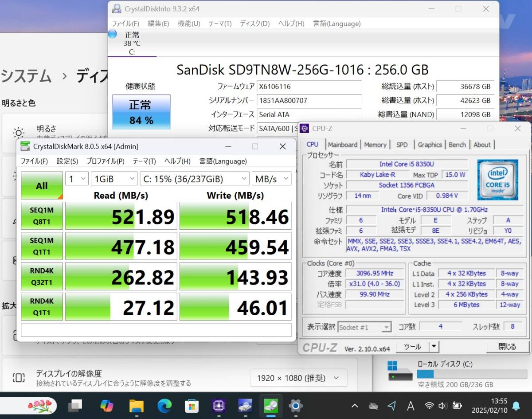The image size is (532, 419).
Task: Click the blue health circle for drive C in CrystalDiskInfo
Action: pyautogui.click(x=113, y=34)
